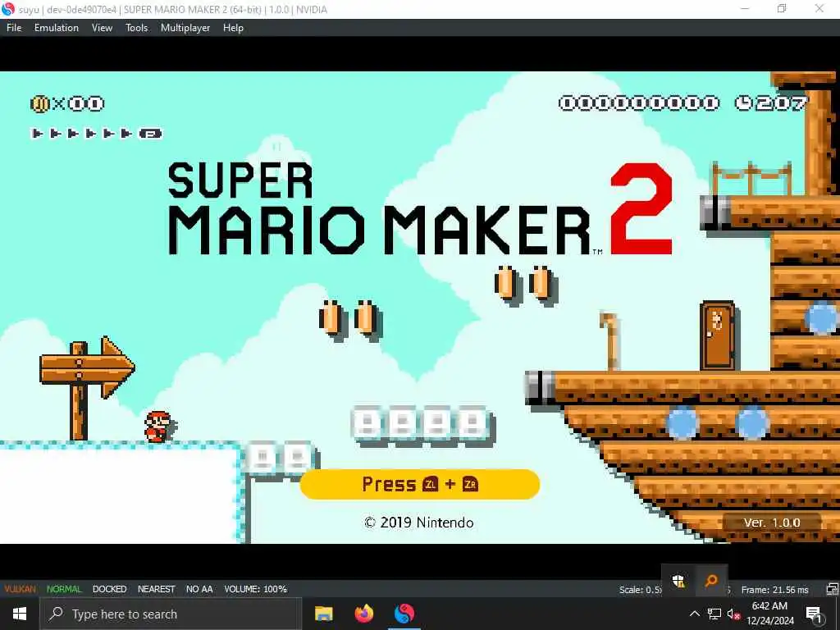Launch Firefox from the taskbar

(364, 614)
